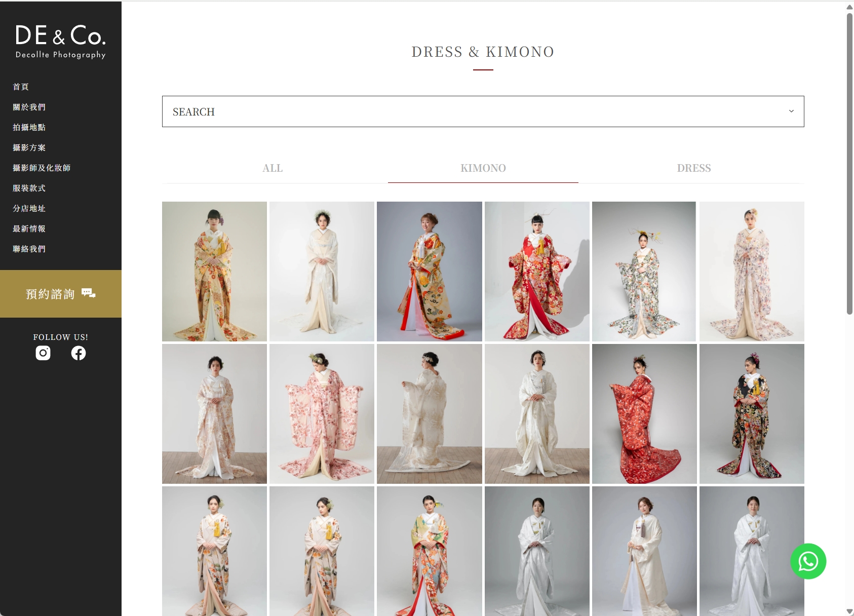Open the Facebook icon under Follow Us

pyautogui.click(x=79, y=353)
